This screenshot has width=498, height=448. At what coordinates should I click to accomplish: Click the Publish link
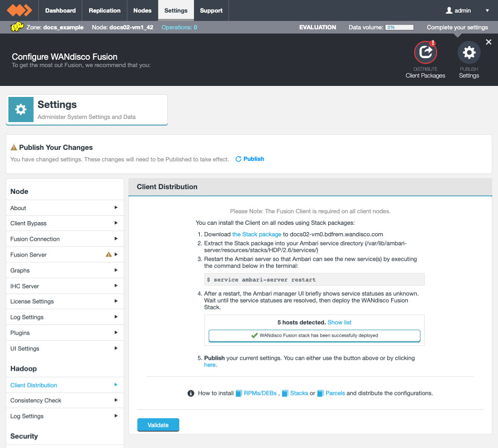[x=250, y=159]
